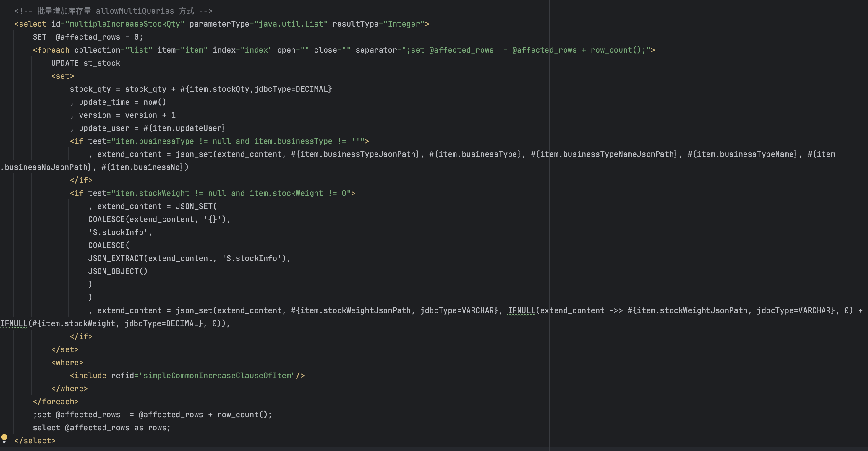Click the opening <where> tag
Image resolution: width=868 pixels, height=451 pixels.
point(67,363)
